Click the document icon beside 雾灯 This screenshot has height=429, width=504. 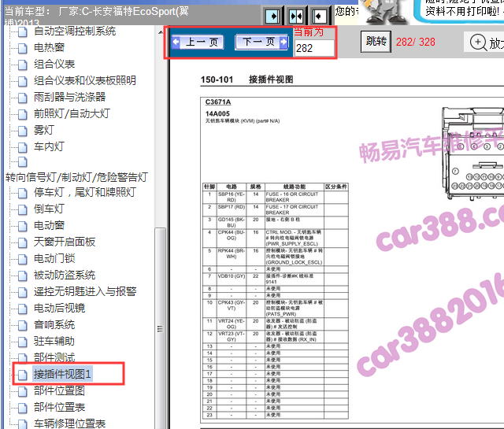tap(23, 131)
